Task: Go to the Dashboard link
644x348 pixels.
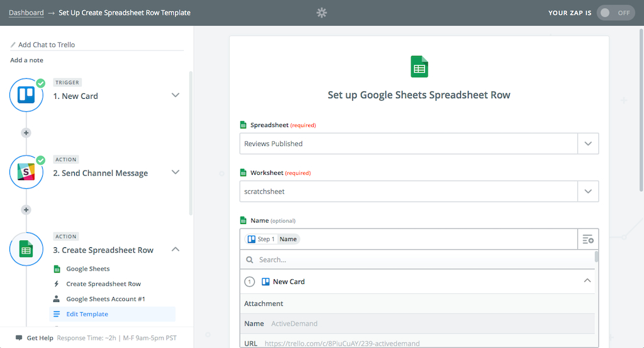Action: pyautogui.click(x=26, y=13)
